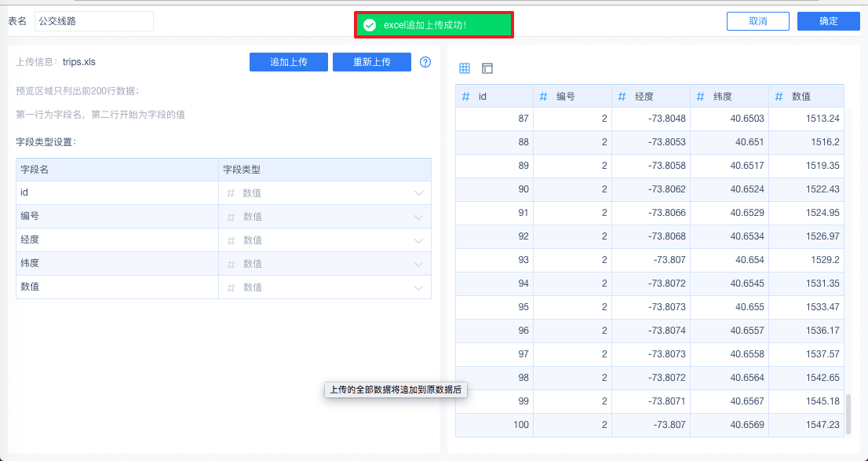
Task: Click the panel layout view icon
Action: pyautogui.click(x=487, y=68)
